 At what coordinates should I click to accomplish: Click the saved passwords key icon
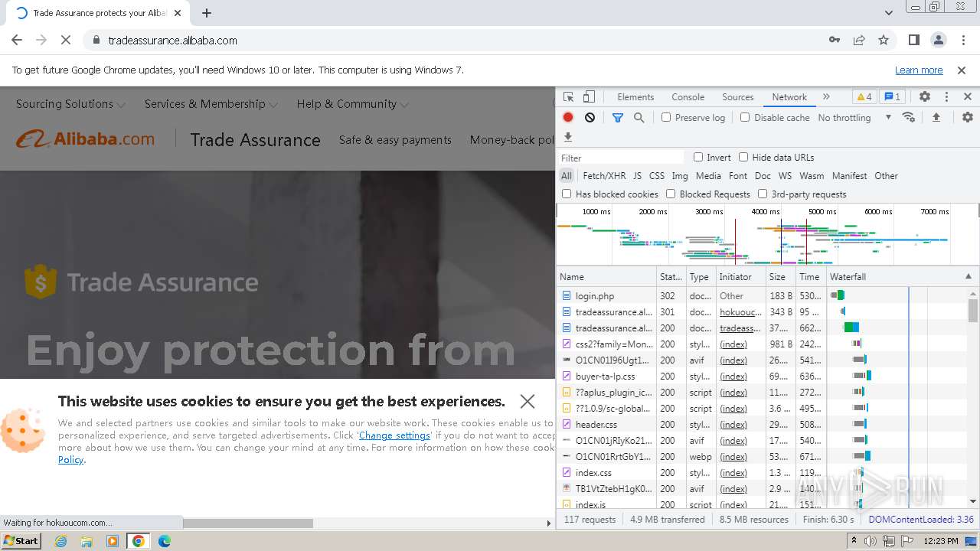[835, 41]
